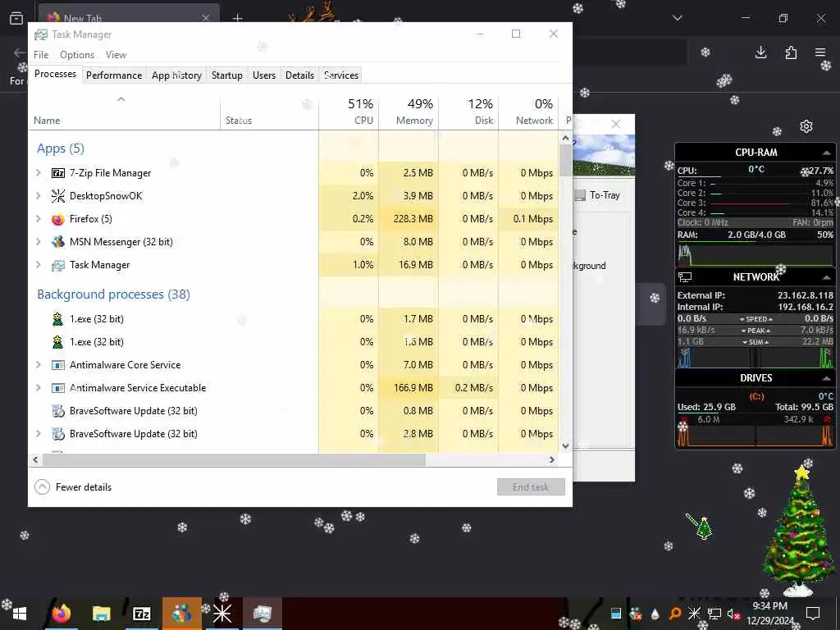Click Fewer details button

click(x=73, y=487)
